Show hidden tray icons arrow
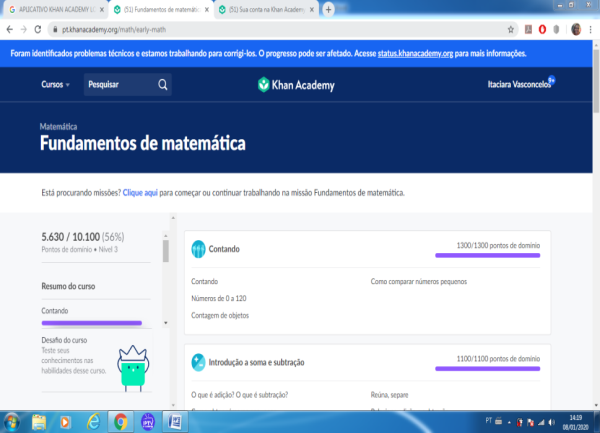The image size is (600, 433). point(509,423)
